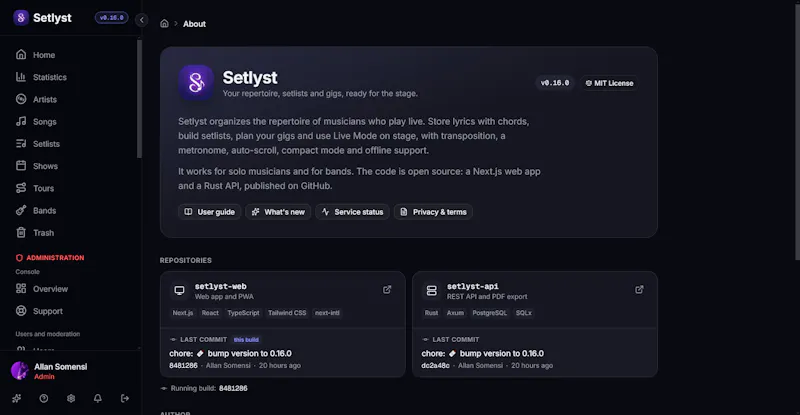This screenshot has width=800, height=415.
Task: Open setlyst-api repository external link
Action: (x=639, y=289)
